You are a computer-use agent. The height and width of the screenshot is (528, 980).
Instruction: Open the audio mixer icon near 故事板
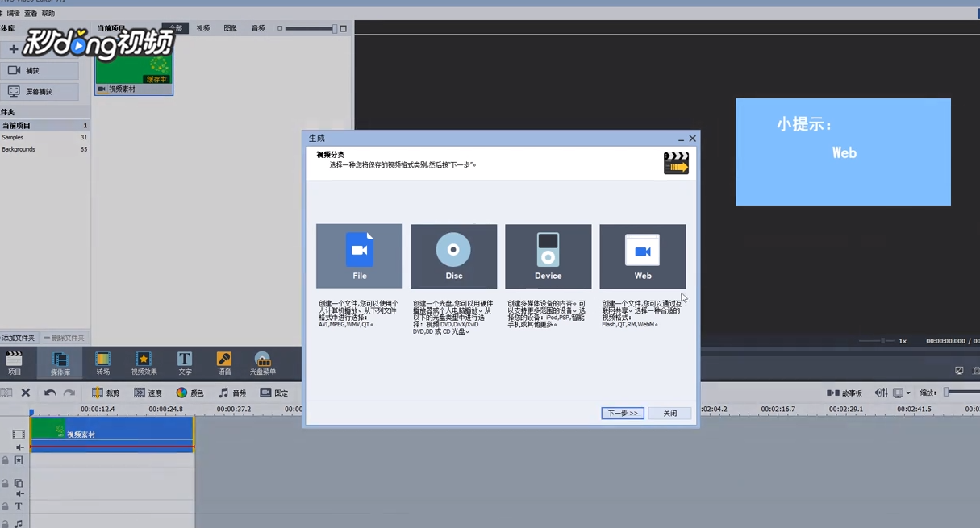tap(880, 393)
